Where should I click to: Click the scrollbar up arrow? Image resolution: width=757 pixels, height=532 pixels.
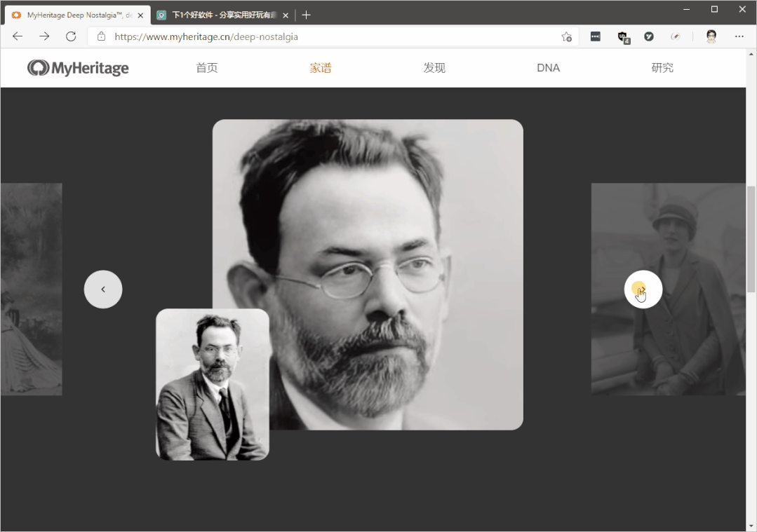[x=751, y=55]
